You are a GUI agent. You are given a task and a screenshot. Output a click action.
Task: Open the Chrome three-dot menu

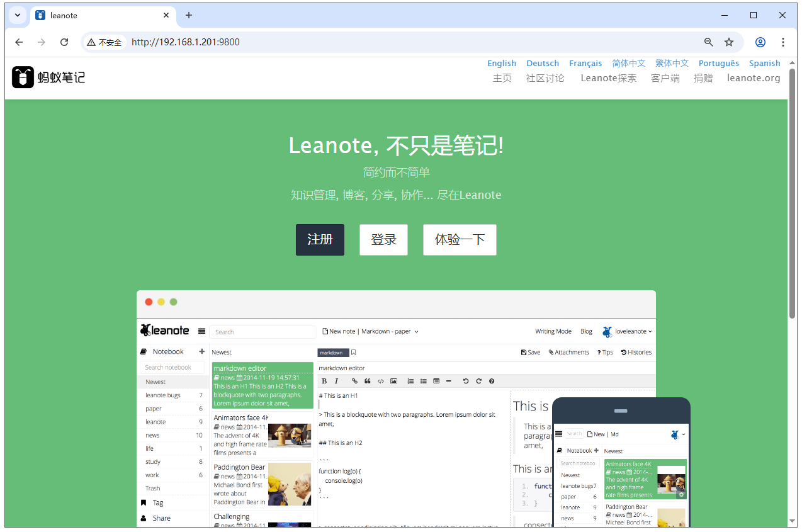[x=783, y=42]
